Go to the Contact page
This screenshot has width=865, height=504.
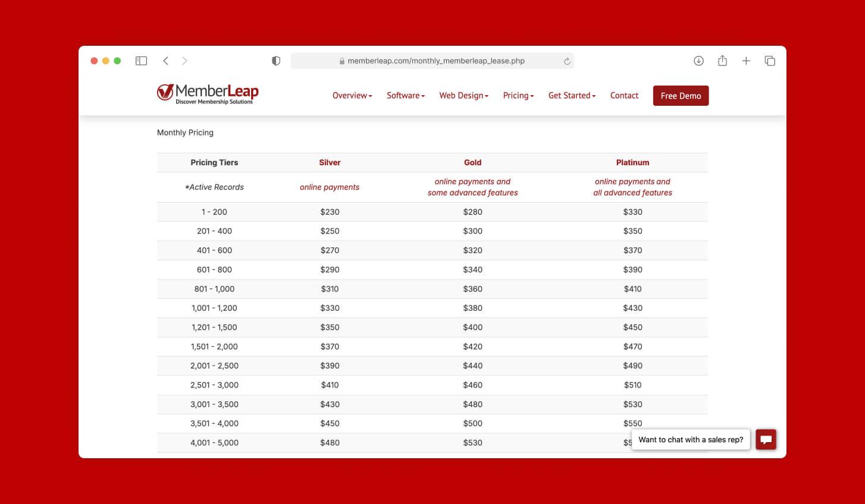[624, 96]
